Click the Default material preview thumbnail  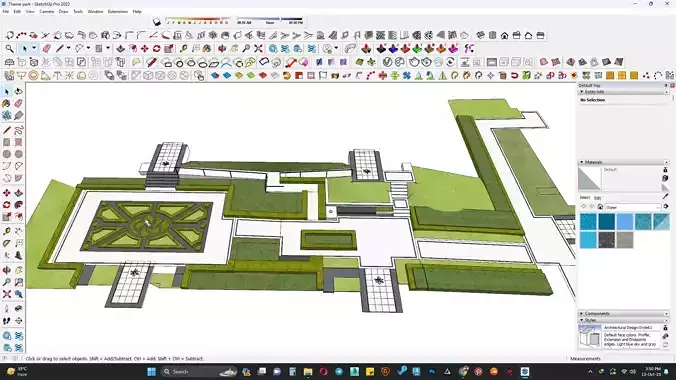(589, 178)
